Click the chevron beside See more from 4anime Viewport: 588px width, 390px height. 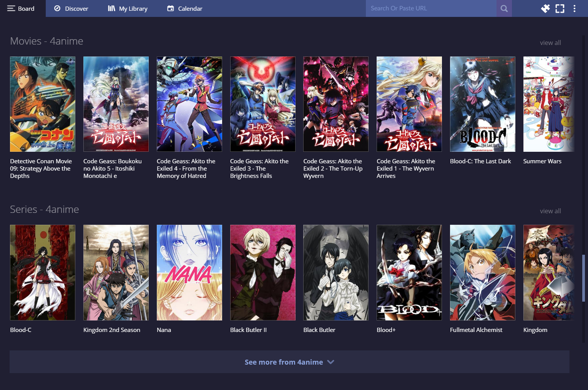[x=331, y=362]
